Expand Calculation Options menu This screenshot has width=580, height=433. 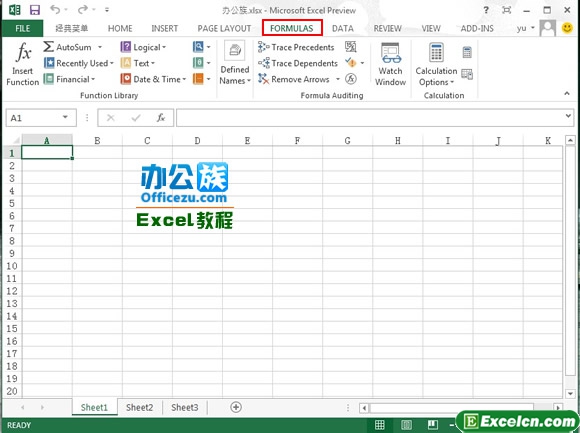[x=436, y=64]
